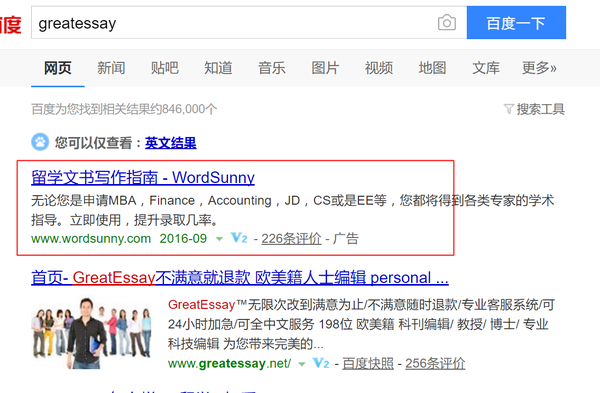Switch to the 文库 tab
This screenshot has height=393, width=600.
[x=486, y=68]
